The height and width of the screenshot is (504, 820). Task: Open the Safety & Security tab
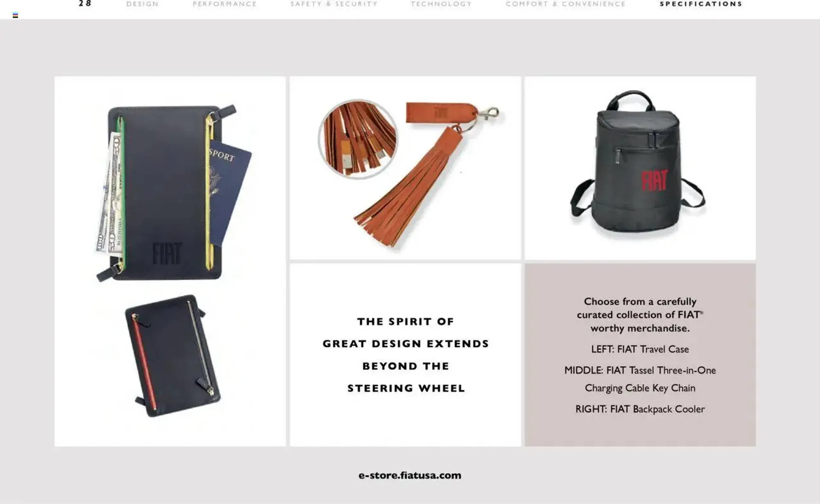334,4
